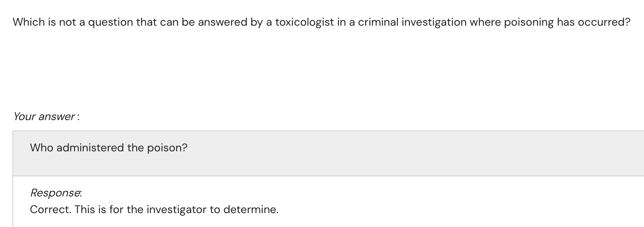The image size is (644, 227).
Task: Click the word 'poison?' in the answer box
Action: [x=167, y=148]
